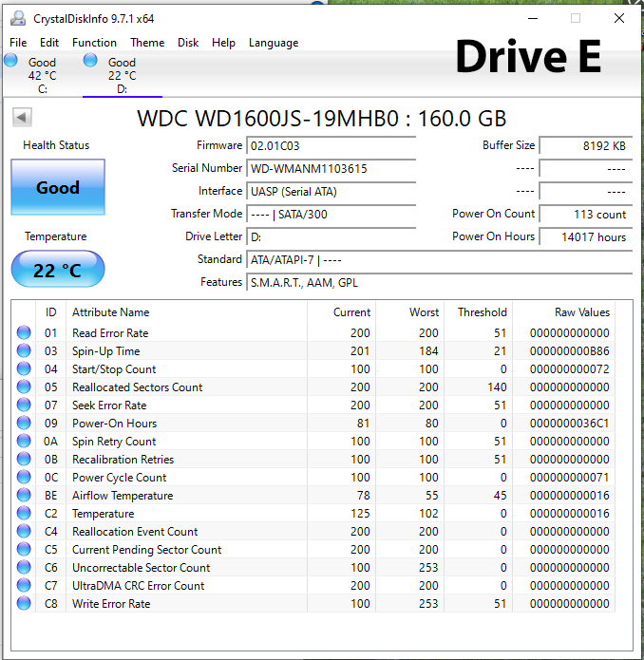Click status orb for Uncorrectable Sector Count

click(24, 567)
